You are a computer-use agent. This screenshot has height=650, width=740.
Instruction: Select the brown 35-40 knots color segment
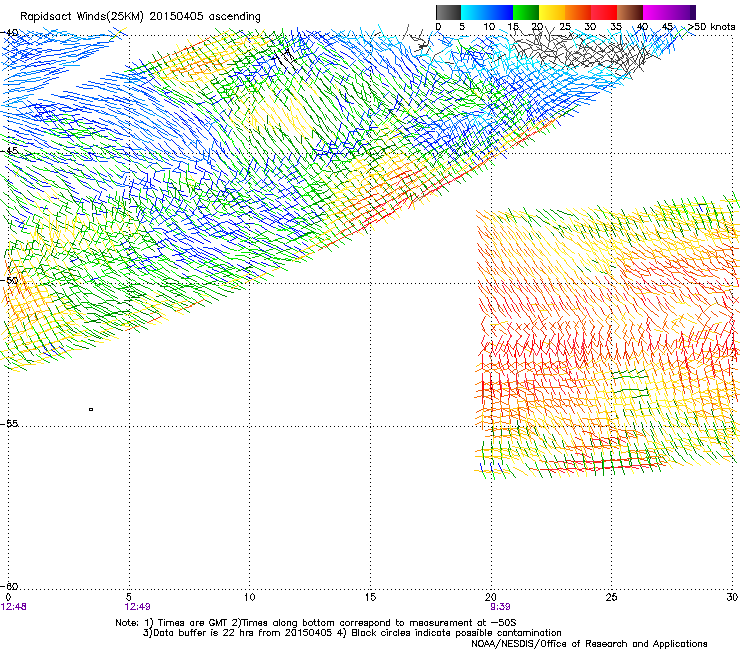[630, 12]
